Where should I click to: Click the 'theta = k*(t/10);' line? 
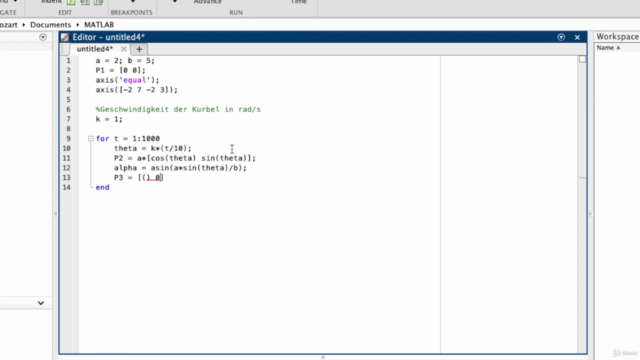(153, 149)
